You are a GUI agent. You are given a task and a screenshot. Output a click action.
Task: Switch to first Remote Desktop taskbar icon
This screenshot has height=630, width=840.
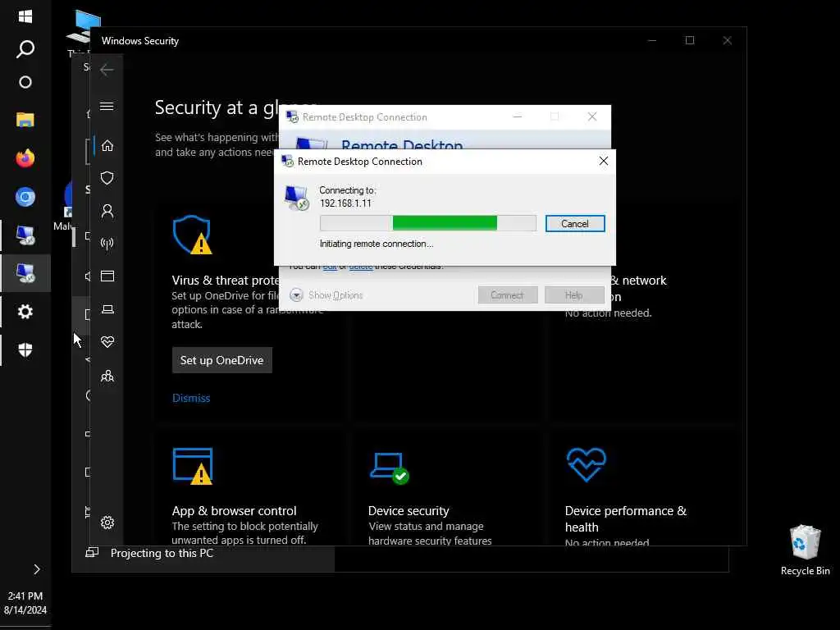pyautogui.click(x=25, y=235)
